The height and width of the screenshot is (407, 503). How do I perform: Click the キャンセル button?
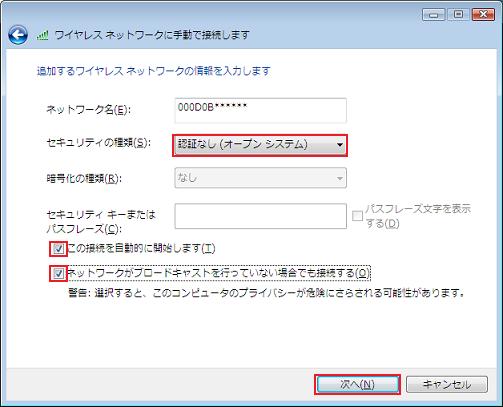447,385
